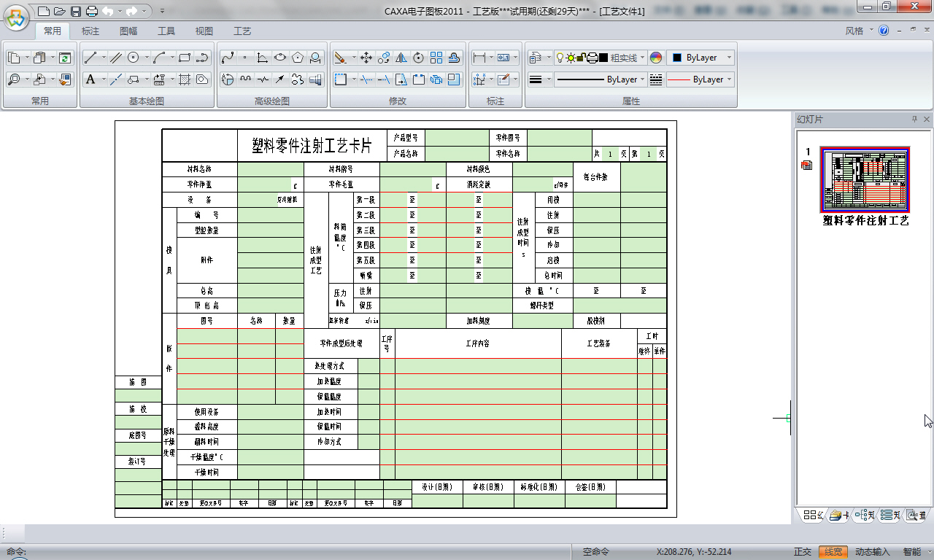Toggle 线宽 line width display
The height and width of the screenshot is (560, 934).
click(x=833, y=552)
